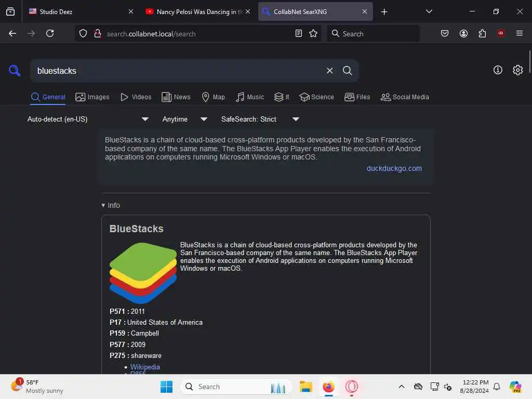Open File Explorer from taskbar
532x399 pixels.
coord(305,387)
